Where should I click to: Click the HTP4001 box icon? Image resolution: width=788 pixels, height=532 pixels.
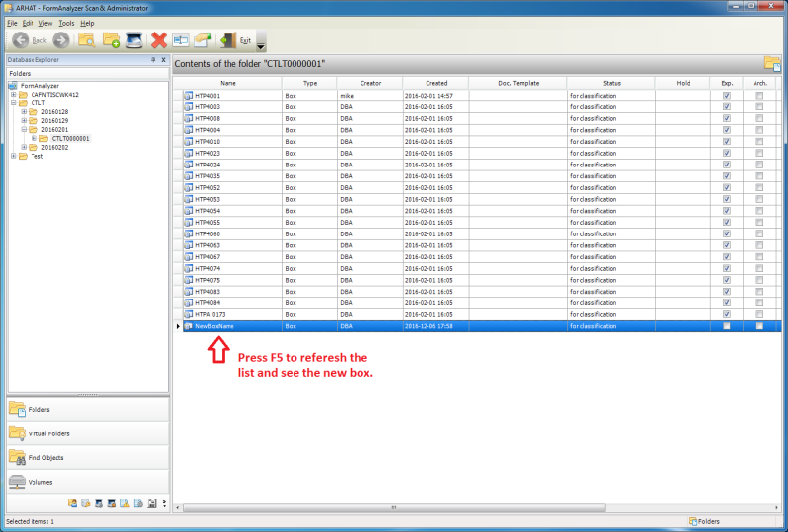pos(189,95)
